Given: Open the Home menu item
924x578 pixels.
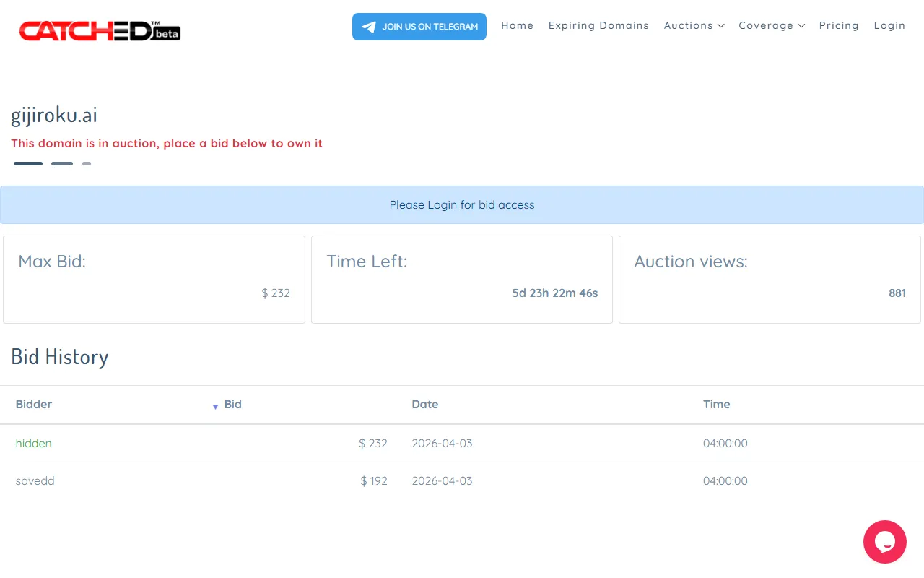Looking at the screenshot, I should pyautogui.click(x=517, y=25).
